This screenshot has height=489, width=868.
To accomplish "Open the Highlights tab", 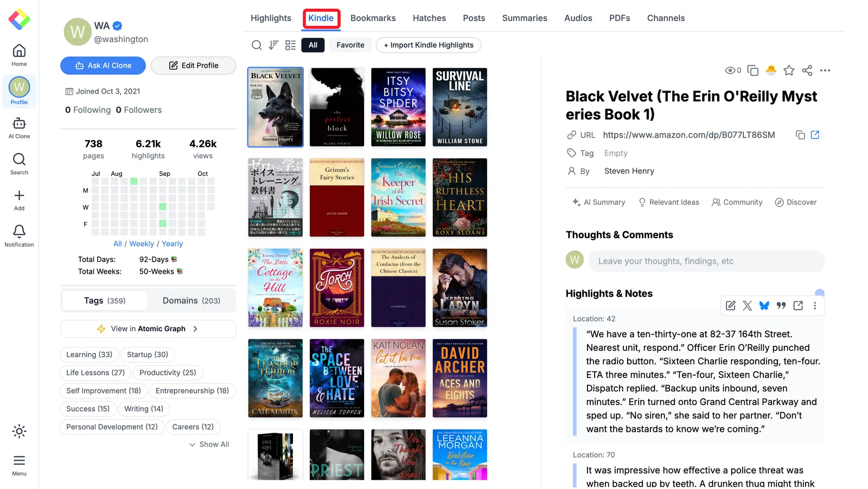I will [x=271, y=18].
